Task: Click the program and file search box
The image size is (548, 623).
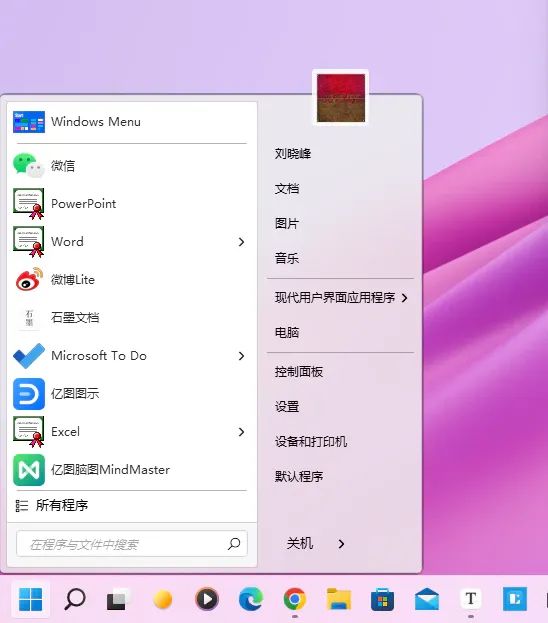Action: point(132,544)
